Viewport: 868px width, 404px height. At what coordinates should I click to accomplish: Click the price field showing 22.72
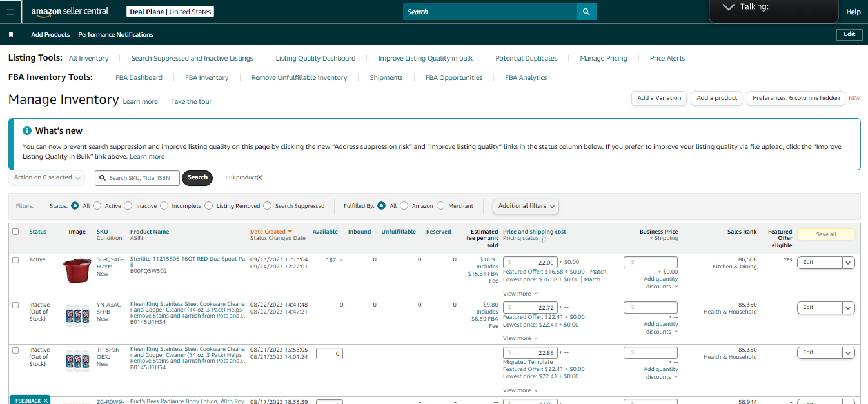pyautogui.click(x=529, y=307)
